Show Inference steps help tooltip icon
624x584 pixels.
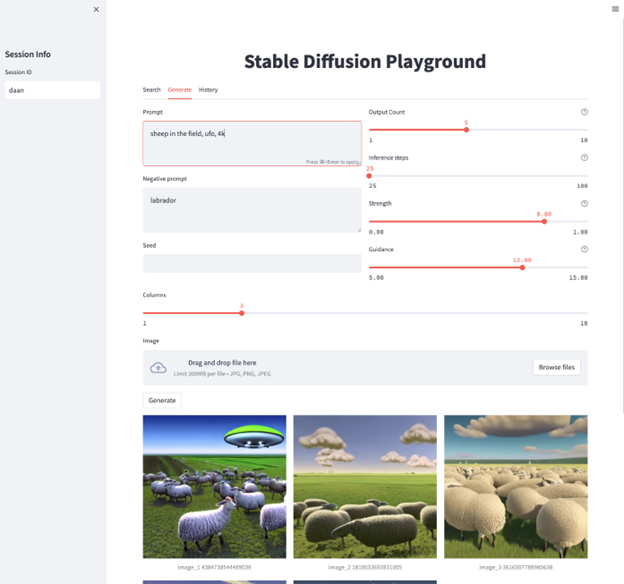584,158
